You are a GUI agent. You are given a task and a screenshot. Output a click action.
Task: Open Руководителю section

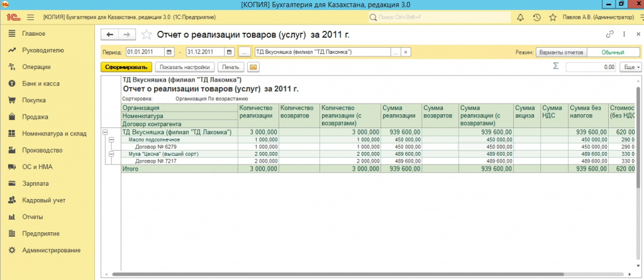[x=43, y=50]
